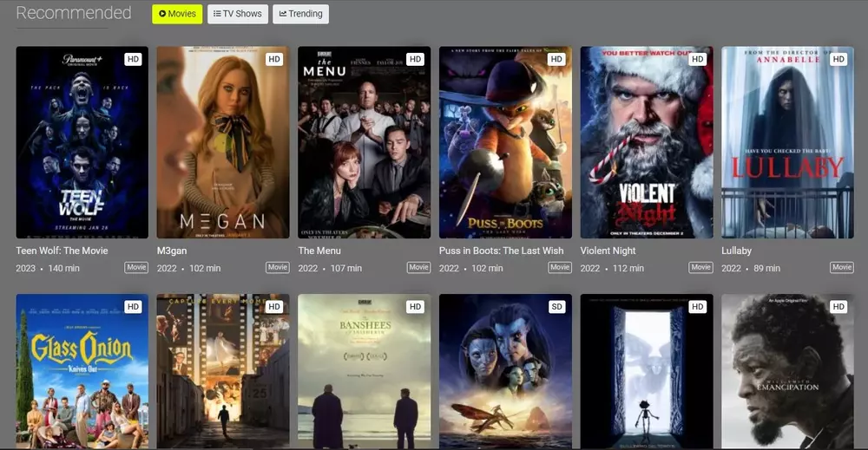Open the Teen Wolf: The Movie poster
The width and height of the screenshot is (868, 450).
click(x=82, y=142)
